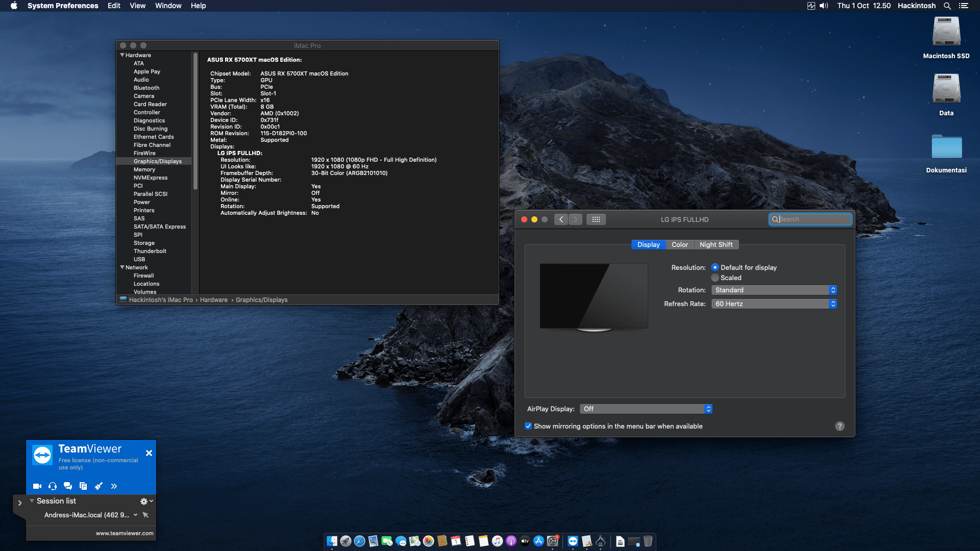Open Photos from the Dock
980x551 pixels.
click(x=428, y=541)
